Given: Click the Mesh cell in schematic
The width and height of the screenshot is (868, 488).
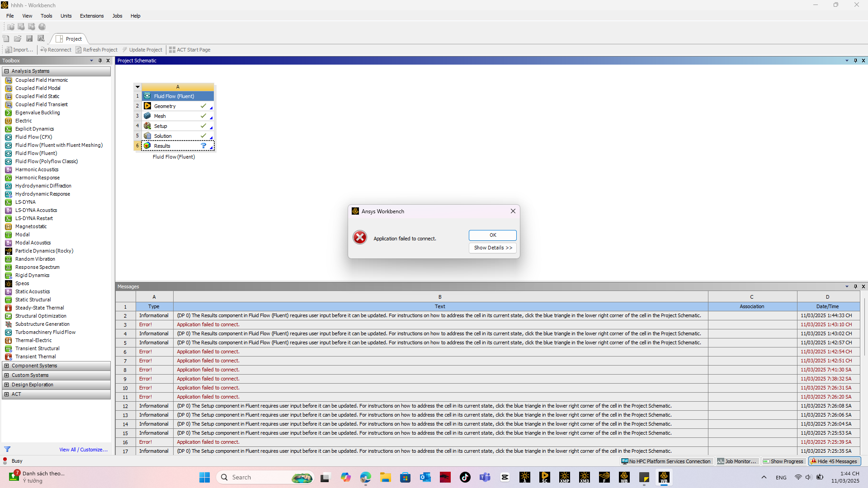Looking at the screenshot, I should click(x=160, y=116).
